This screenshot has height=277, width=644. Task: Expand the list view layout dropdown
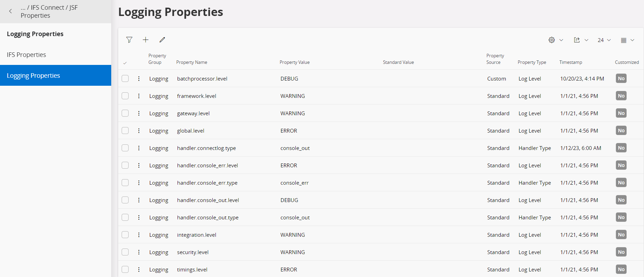click(627, 40)
